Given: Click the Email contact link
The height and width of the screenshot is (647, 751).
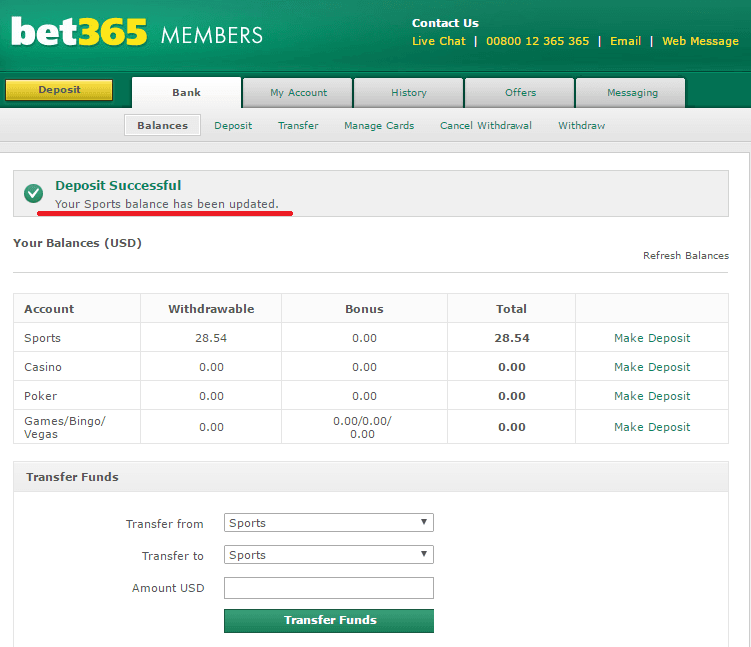Looking at the screenshot, I should [x=626, y=41].
